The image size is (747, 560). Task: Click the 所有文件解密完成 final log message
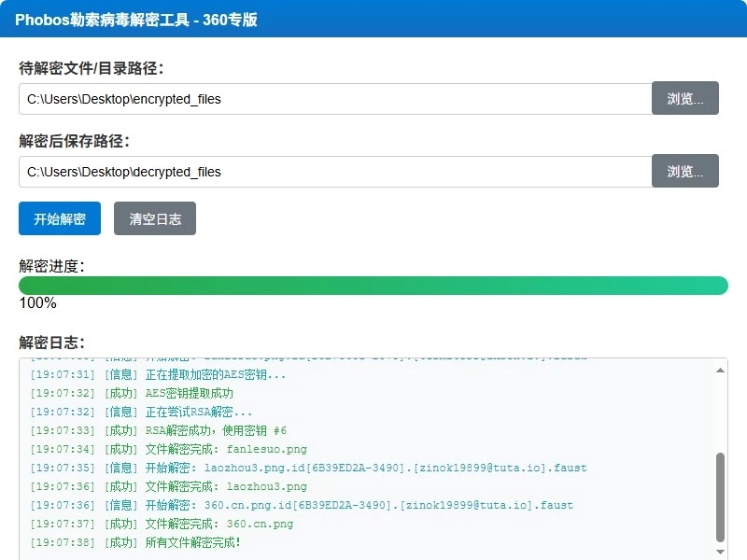point(168,542)
